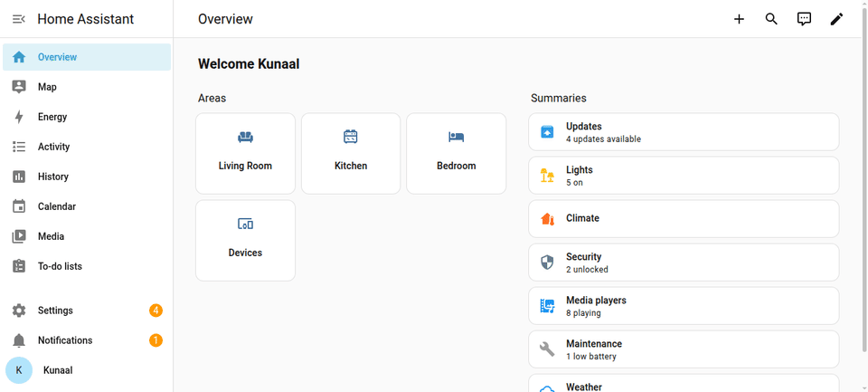
Task: Open the History page
Action: tap(87, 177)
